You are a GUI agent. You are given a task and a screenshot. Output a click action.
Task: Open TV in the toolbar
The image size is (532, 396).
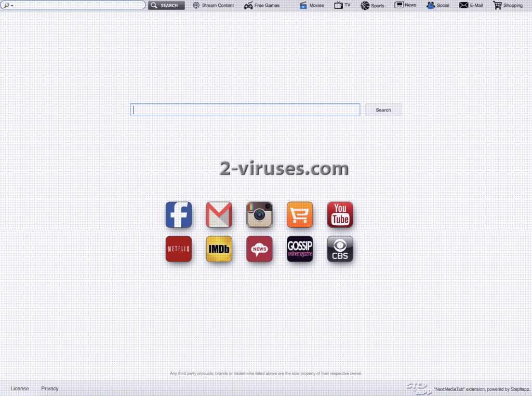(x=342, y=5)
